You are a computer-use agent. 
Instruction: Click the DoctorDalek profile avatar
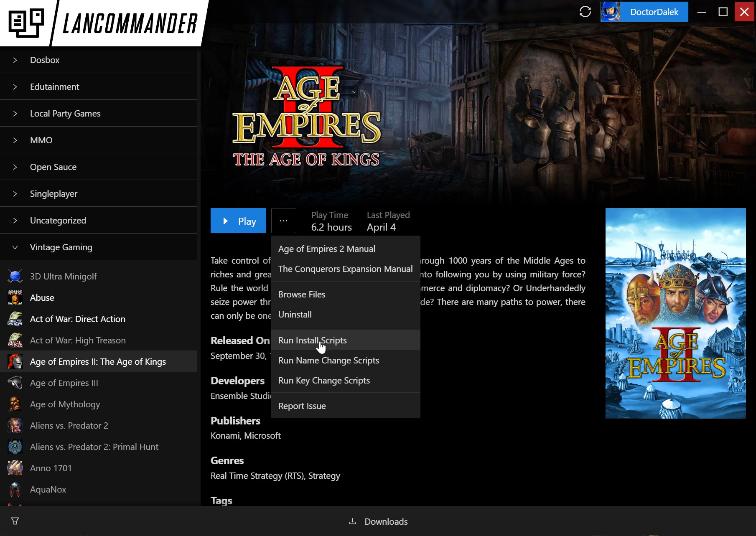610,12
